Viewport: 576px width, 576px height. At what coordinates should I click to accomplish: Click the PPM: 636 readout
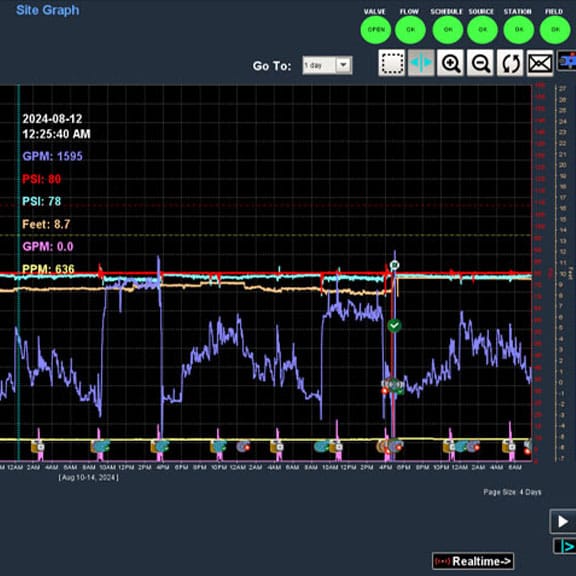click(48, 269)
